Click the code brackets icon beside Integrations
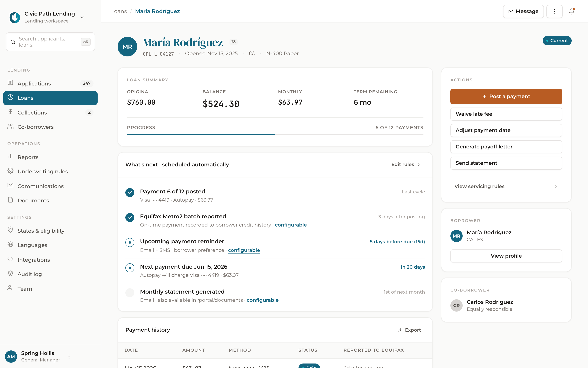588x368 pixels. click(x=10, y=259)
